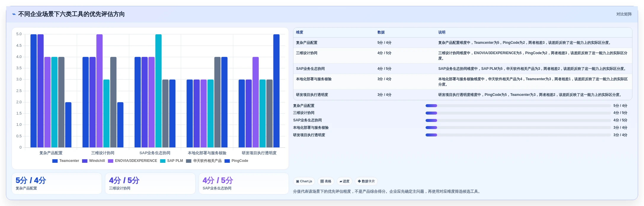Click the 三维设计协同 x-axis label
Viewport: 644px width, 206px height.
[103, 153]
